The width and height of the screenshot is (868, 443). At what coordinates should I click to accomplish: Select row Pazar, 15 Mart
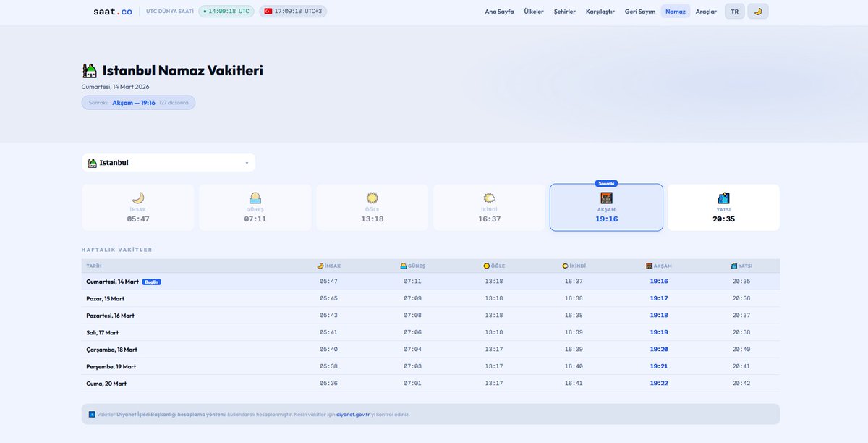(x=431, y=298)
